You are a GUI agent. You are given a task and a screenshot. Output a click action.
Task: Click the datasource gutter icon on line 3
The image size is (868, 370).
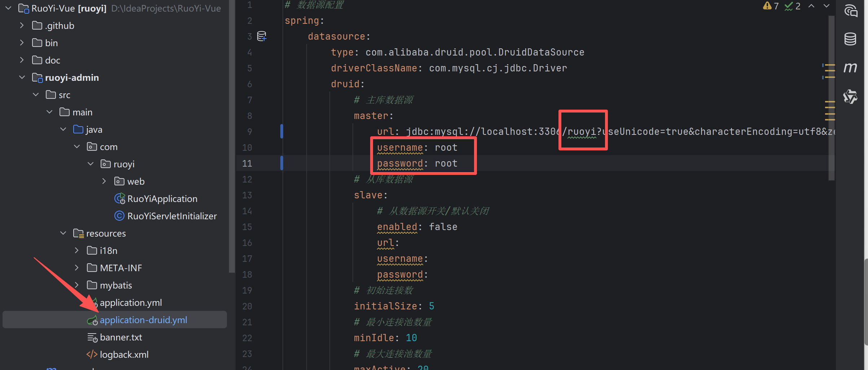coord(262,36)
